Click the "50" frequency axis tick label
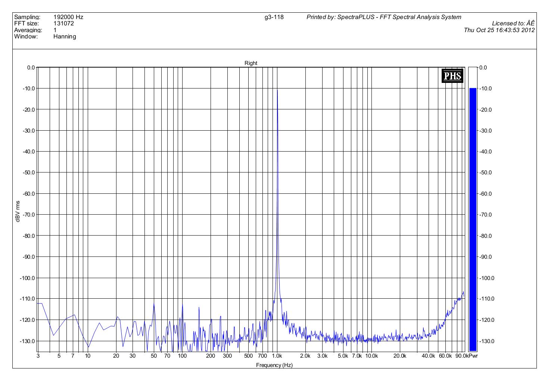Screen dimensions: 560x392 154,356
